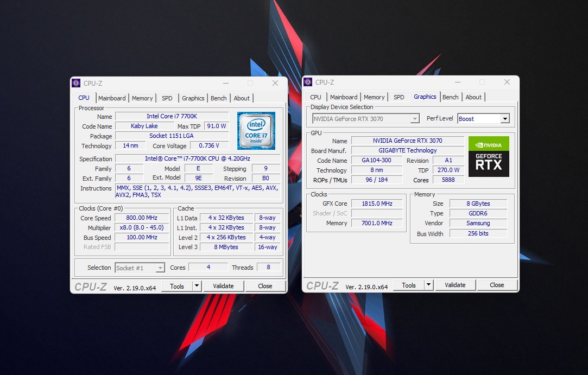
Task: Click Validate in the right CPU-Z window
Action: (455, 285)
